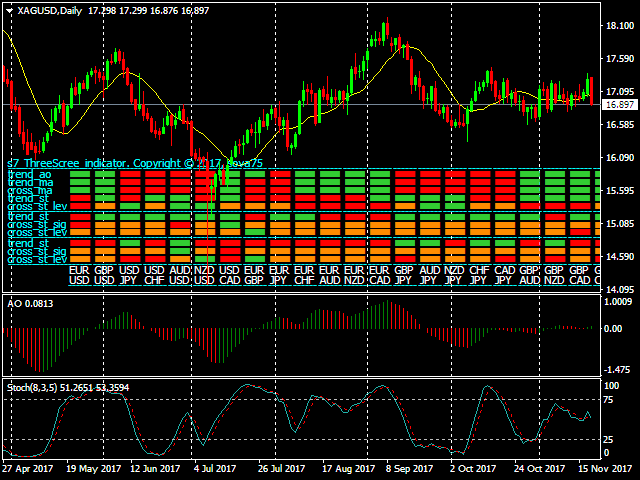Select the current price label 16.897
The width and height of the screenshot is (640, 480).
point(620,104)
